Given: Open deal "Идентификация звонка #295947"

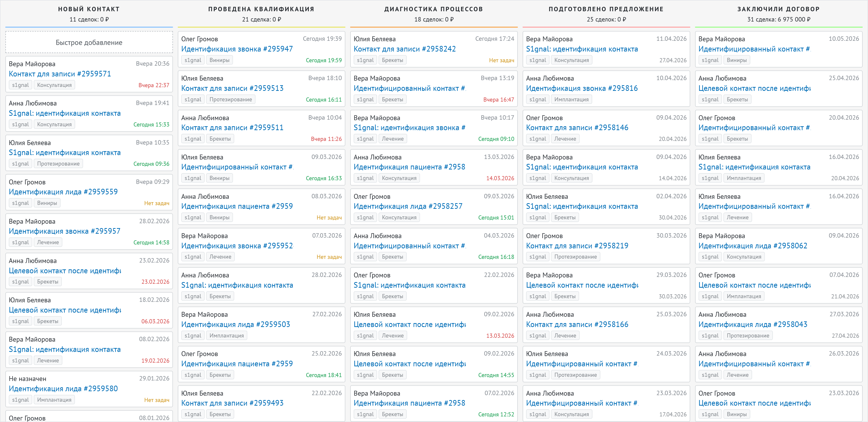Looking at the screenshot, I should (237, 49).
